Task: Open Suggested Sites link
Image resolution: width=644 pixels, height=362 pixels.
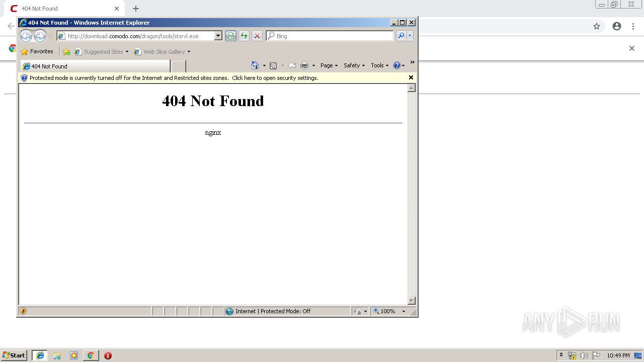Action: (101, 51)
